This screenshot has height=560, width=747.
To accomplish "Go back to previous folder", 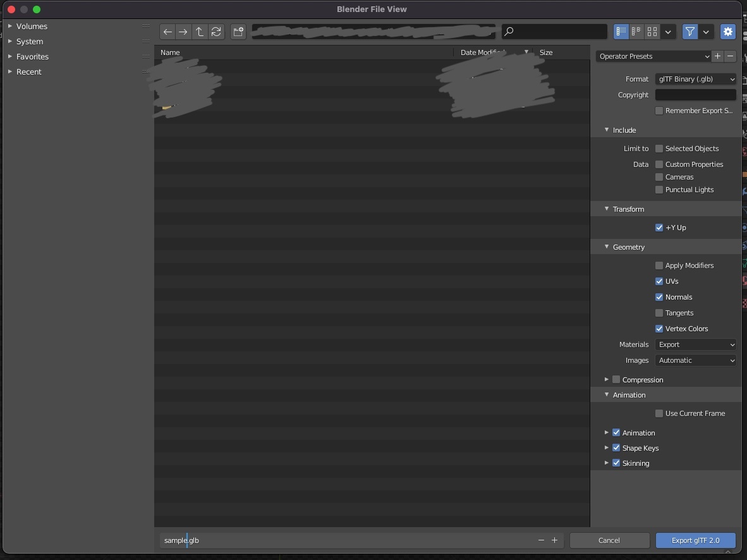I will click(167, 32).
